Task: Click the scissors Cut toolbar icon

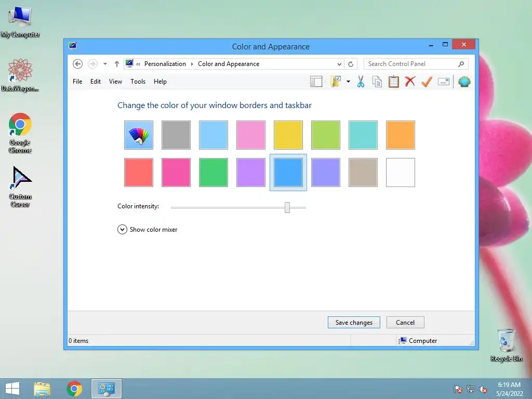Action: click(361, 82)
